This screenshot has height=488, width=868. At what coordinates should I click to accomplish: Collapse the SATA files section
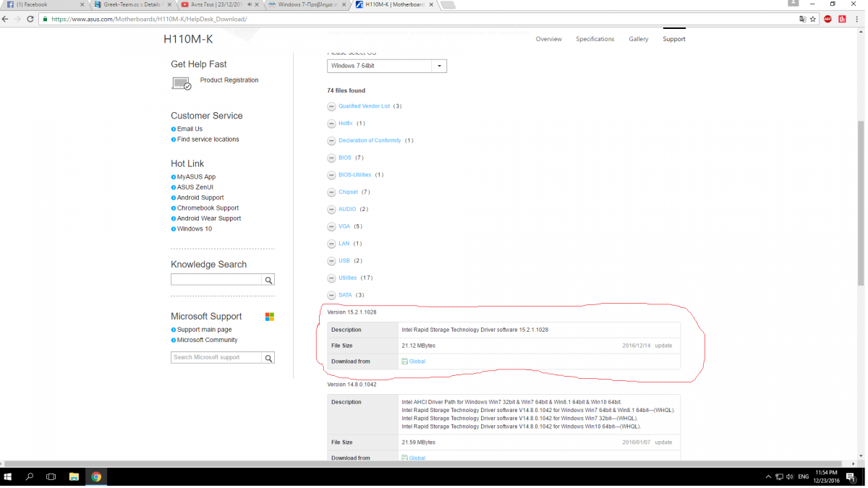(x=331, y=296)
